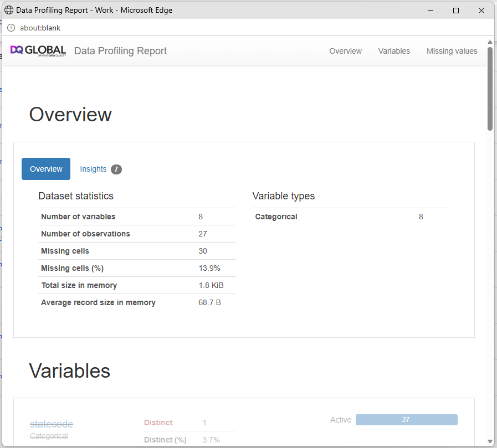Click the site information icon beside about:blank

pyautogui.click(x=11, y=28)
